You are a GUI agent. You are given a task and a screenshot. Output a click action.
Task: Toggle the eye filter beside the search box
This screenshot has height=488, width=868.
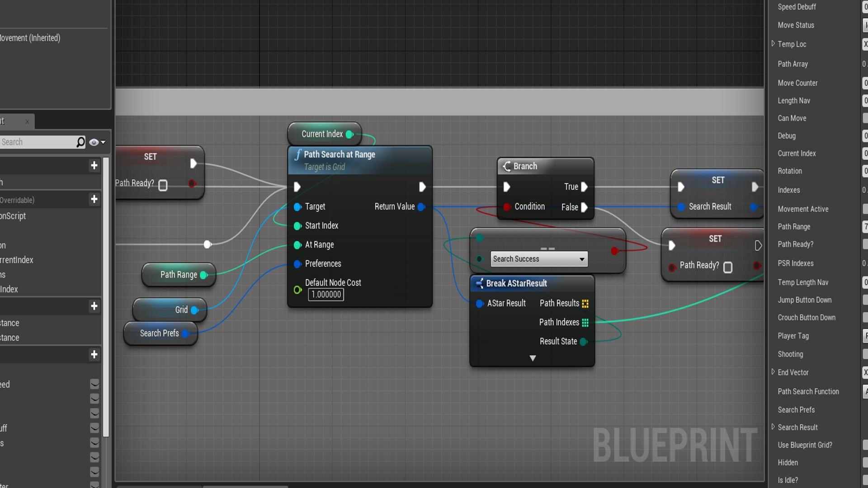(94, 142)
